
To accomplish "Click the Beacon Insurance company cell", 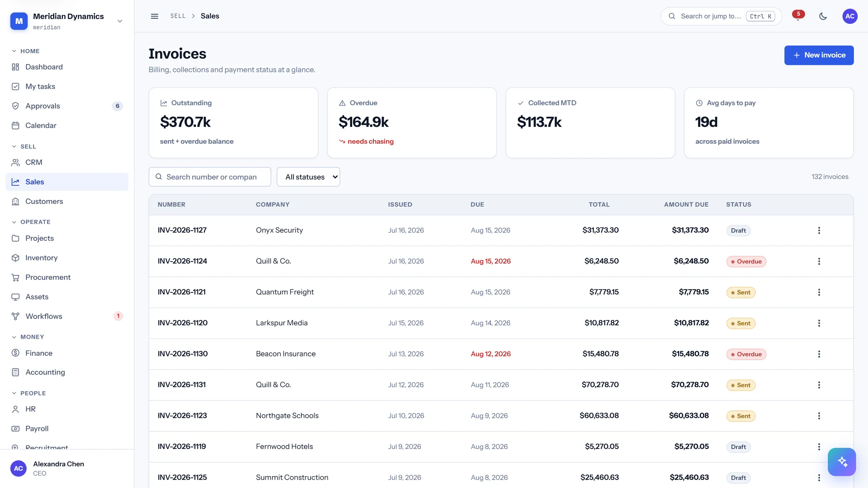I will pos(286,354).
